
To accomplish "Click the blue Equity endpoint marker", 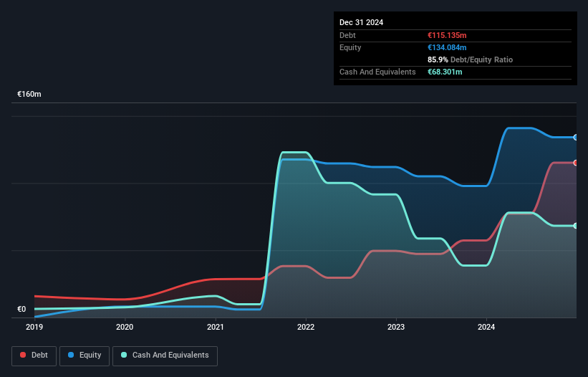I will tap(576, 138).
